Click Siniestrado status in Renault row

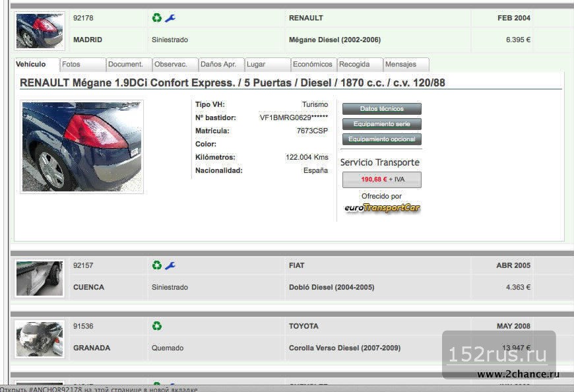170,40
